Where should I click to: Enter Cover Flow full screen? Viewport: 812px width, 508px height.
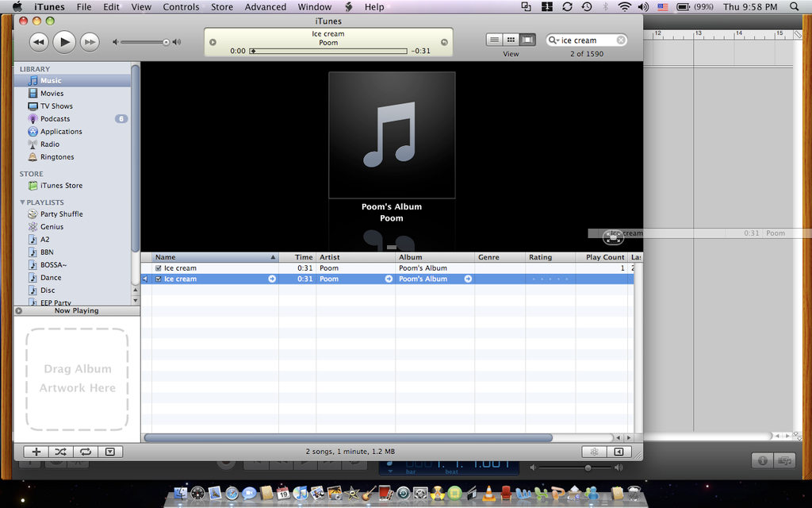(x=613, y=238)
